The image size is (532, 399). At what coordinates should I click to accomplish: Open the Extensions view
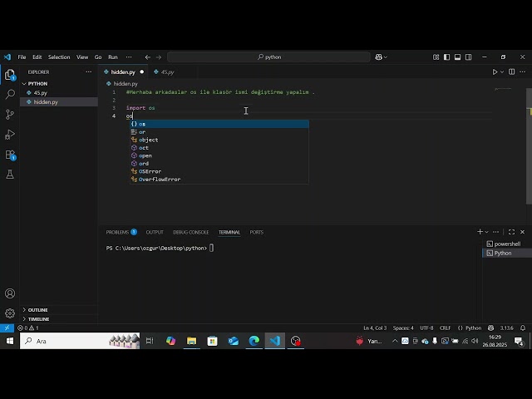click(10, 155)
